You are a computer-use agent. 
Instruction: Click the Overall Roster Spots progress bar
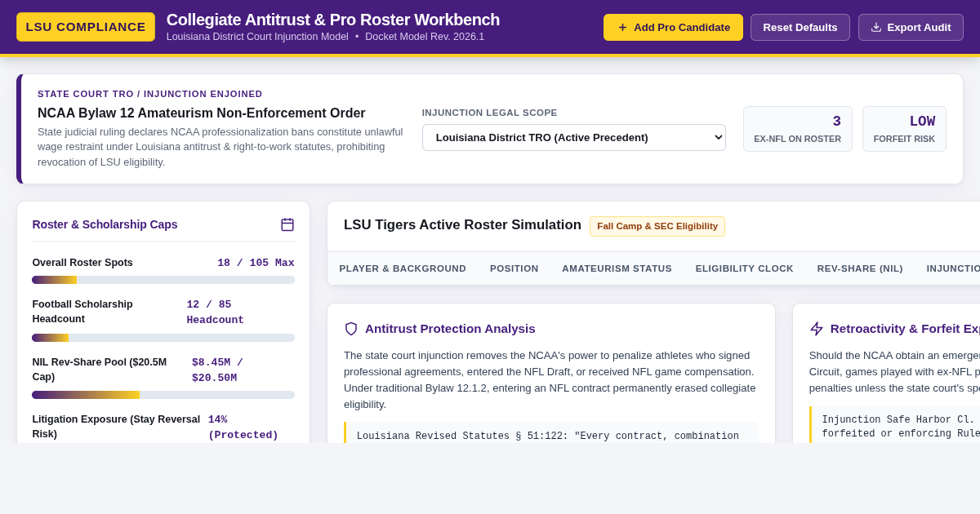(163, 280)
